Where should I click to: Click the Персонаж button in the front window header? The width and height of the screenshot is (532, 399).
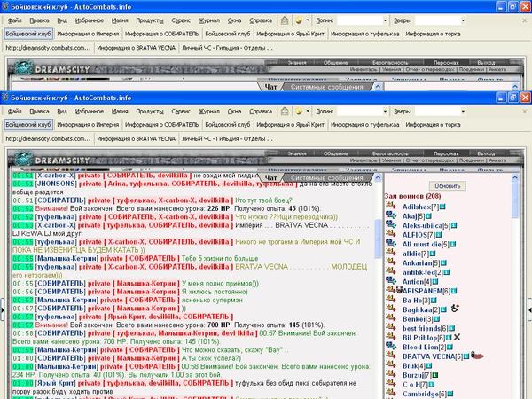click(x=446, y=153)
